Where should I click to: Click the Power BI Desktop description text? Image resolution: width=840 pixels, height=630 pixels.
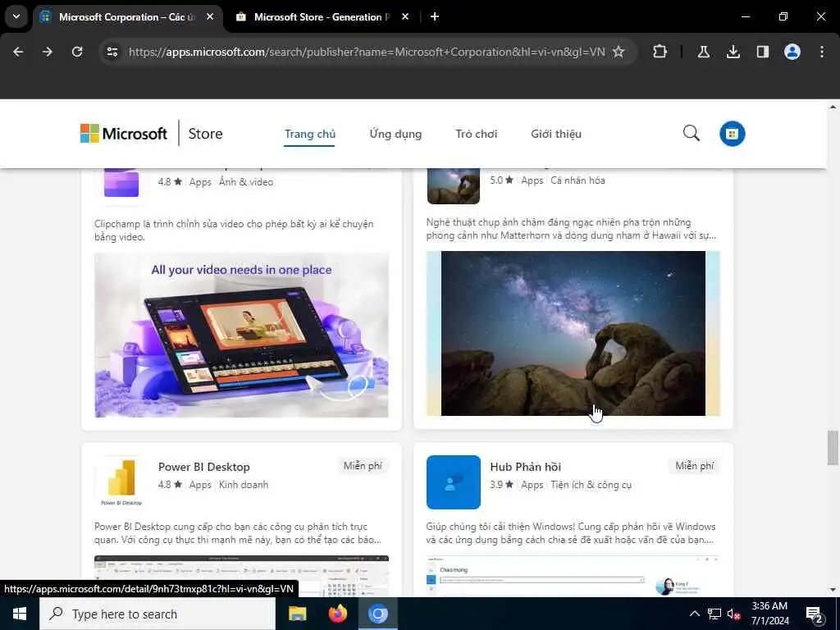238,533
